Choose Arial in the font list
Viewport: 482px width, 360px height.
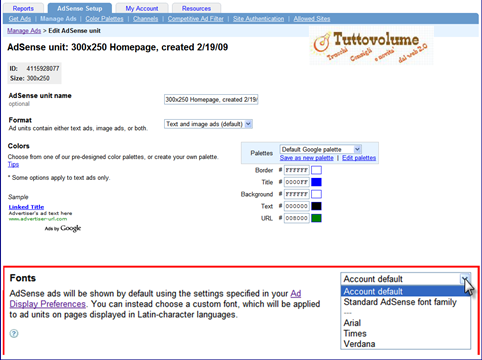406,323
